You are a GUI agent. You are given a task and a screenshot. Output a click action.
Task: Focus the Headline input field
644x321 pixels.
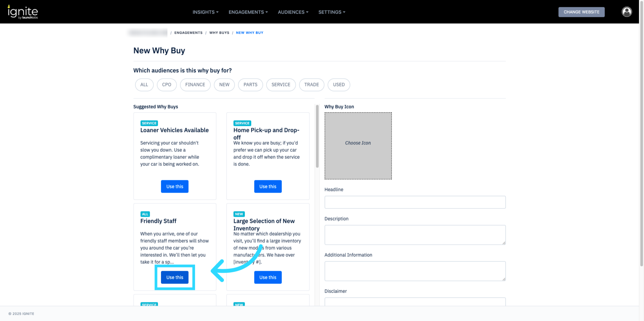[x=415, y=202]
